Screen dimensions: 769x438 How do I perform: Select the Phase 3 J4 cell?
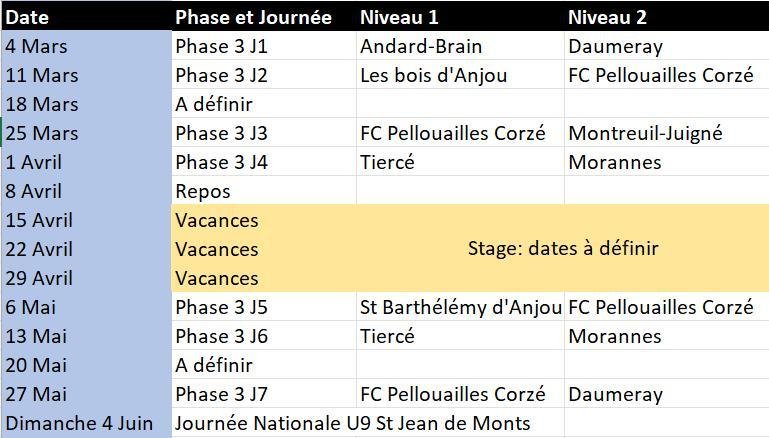pos(221,162)
